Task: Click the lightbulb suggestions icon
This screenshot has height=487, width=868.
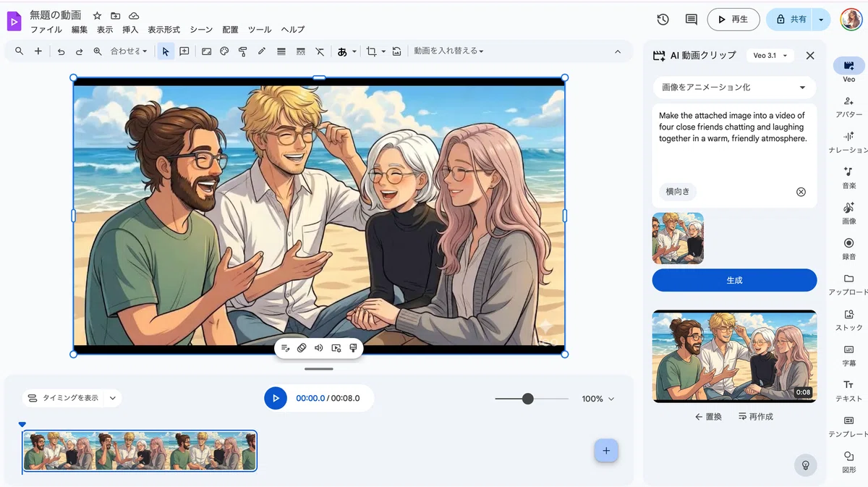Action: pos(805,465)
